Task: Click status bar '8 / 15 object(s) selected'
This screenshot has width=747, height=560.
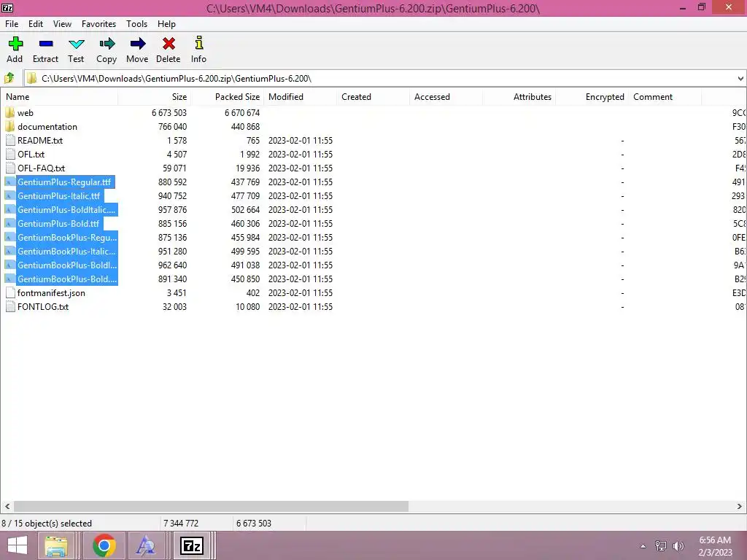Action: [47, 524]
